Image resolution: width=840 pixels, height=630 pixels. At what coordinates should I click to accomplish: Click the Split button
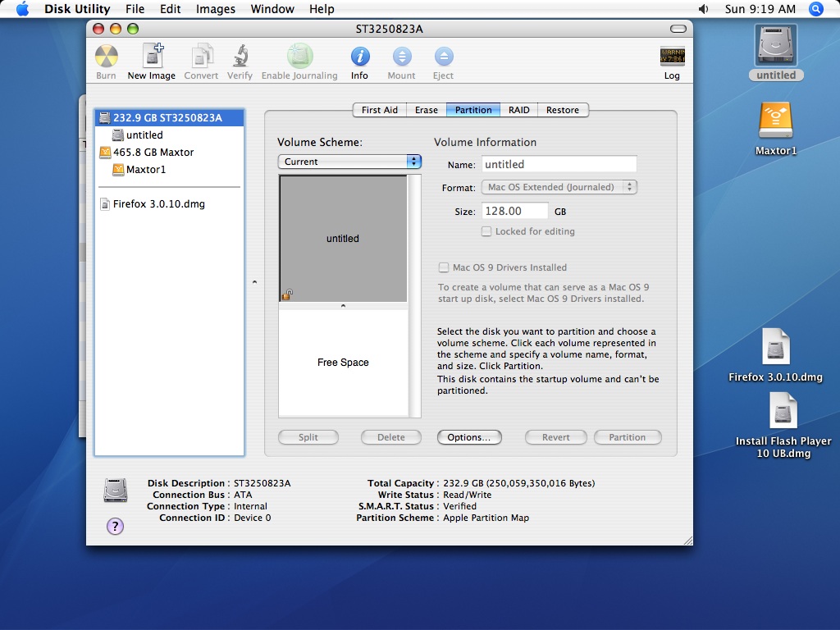tap(308, 437)
